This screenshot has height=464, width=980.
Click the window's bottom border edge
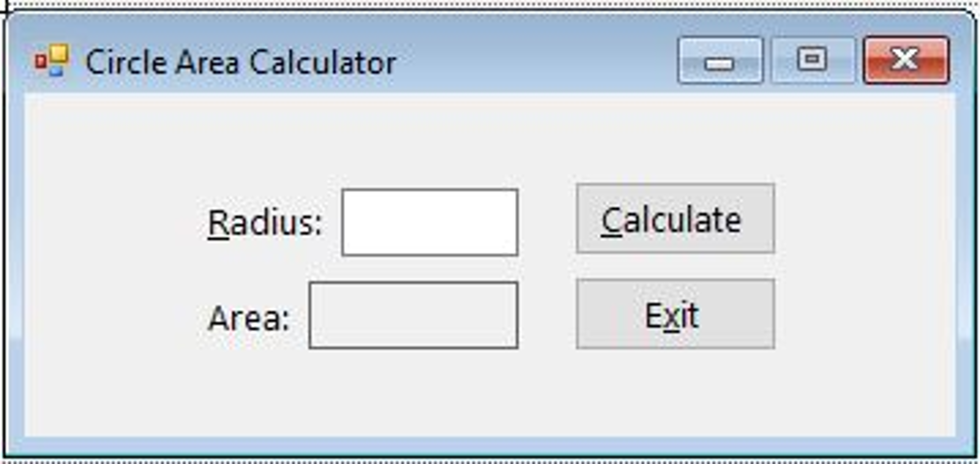coord(489,446)
